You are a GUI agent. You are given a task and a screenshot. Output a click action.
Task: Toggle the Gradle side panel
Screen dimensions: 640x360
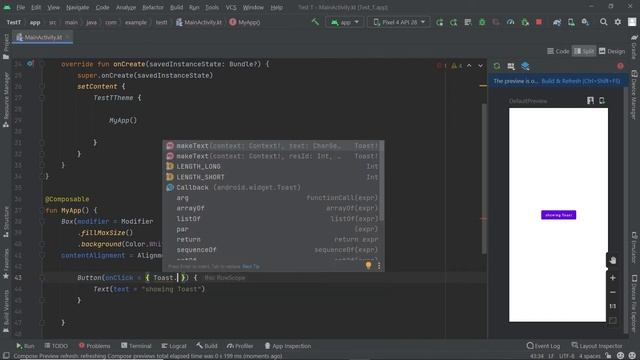[x=634, y=47]
